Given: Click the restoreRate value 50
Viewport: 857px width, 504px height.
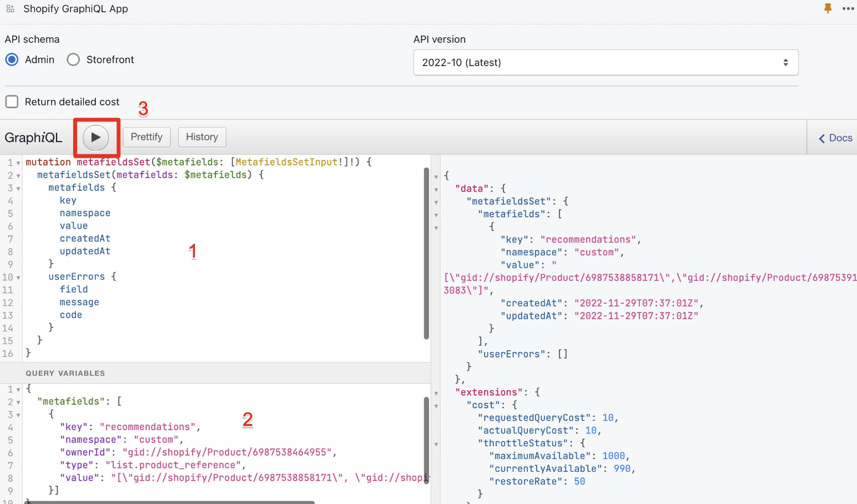Looking at the screenshot, I should [579, 481].
